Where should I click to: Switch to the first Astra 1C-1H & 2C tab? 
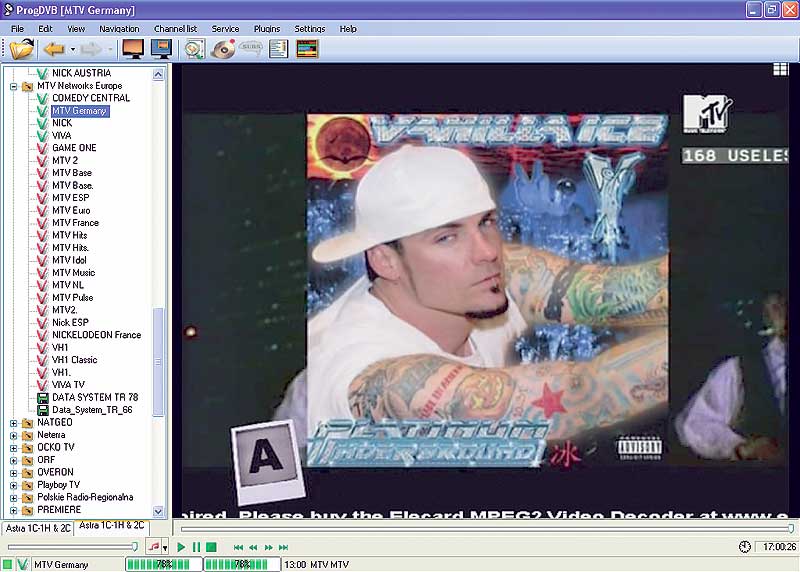pos(38,529)
